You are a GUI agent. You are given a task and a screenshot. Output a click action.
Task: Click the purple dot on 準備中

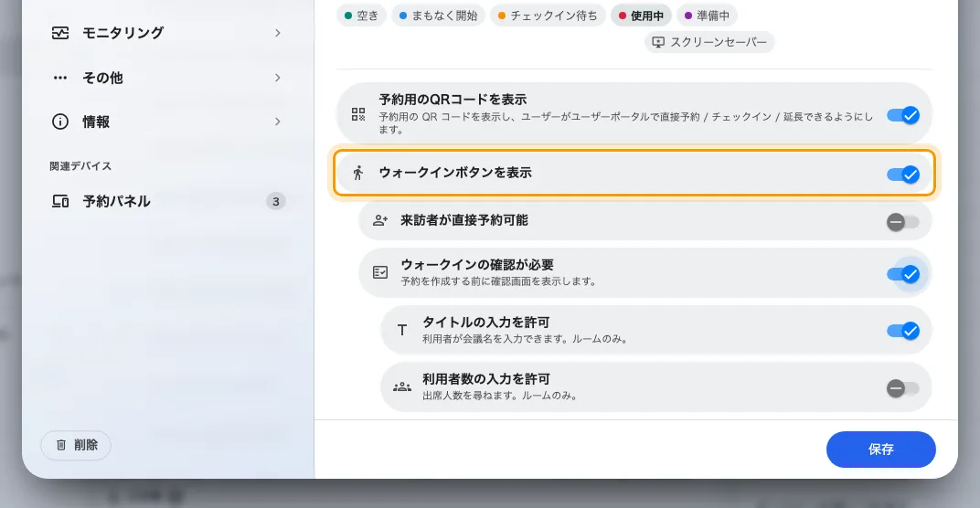pyautogui.click(x=688, y=16)
